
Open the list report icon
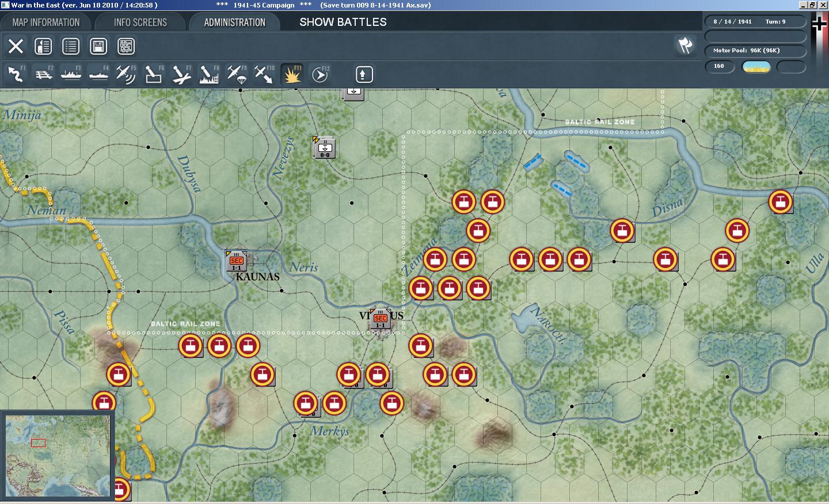(x=71, y=46)
